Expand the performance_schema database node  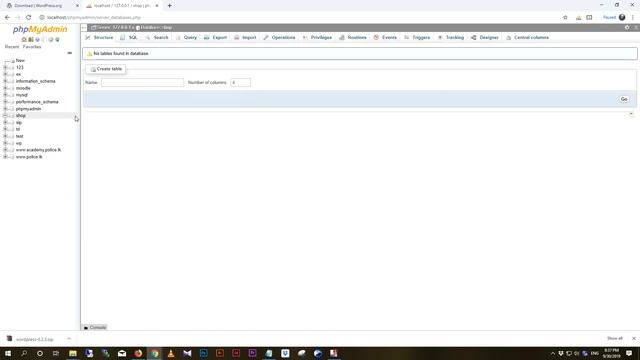[5, 102]
